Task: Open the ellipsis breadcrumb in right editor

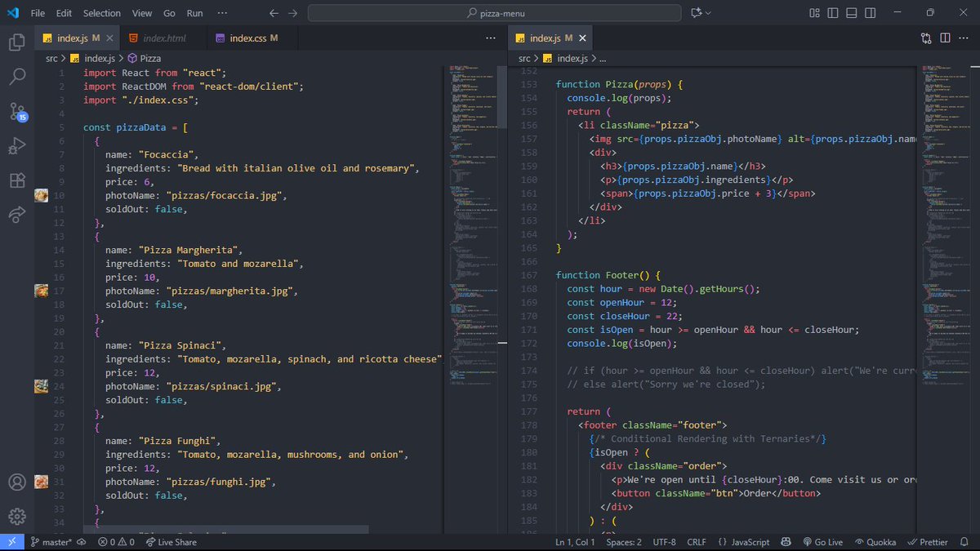Action: pos(603,58)
